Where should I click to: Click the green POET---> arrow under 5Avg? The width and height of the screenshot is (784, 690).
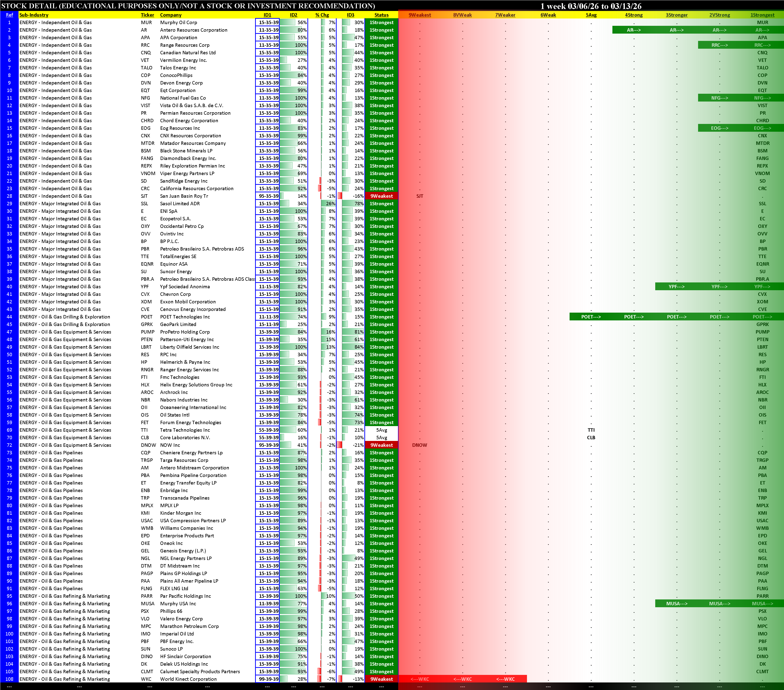click(x=591, y=317)
